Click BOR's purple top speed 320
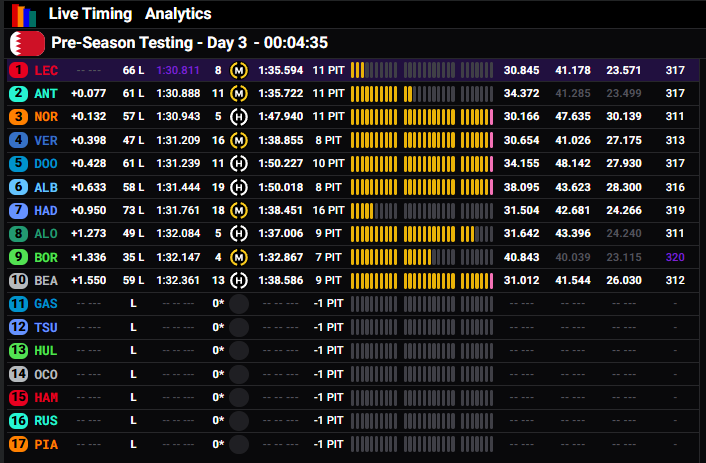 (x=675, y=257)
